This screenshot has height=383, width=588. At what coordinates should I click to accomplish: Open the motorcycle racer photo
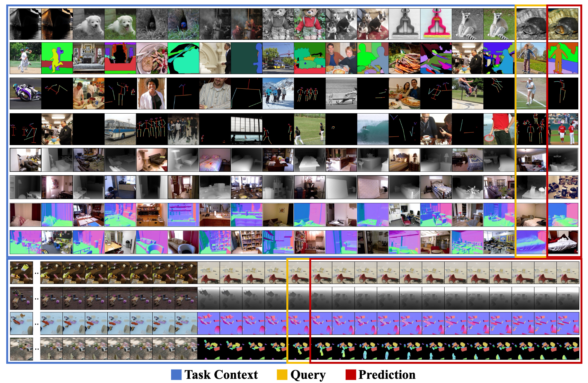click(25, 93)
